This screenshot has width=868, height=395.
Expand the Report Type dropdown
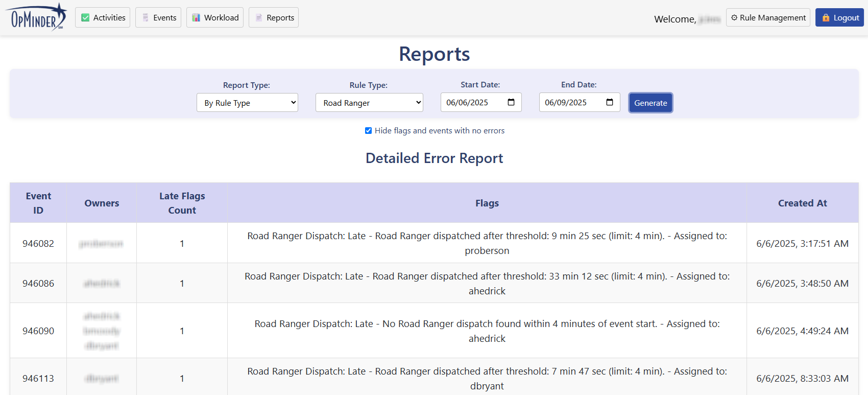247,103
